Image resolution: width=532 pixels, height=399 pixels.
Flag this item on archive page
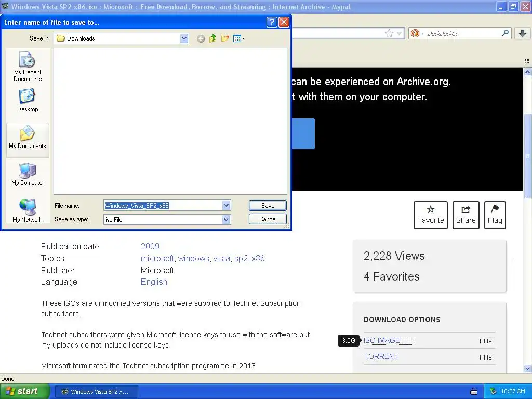[495, 215]
